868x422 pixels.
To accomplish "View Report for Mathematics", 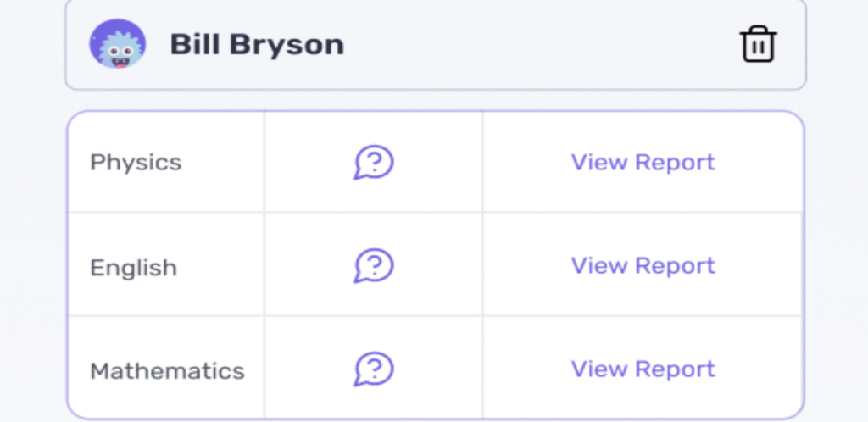I will [643, 369].
